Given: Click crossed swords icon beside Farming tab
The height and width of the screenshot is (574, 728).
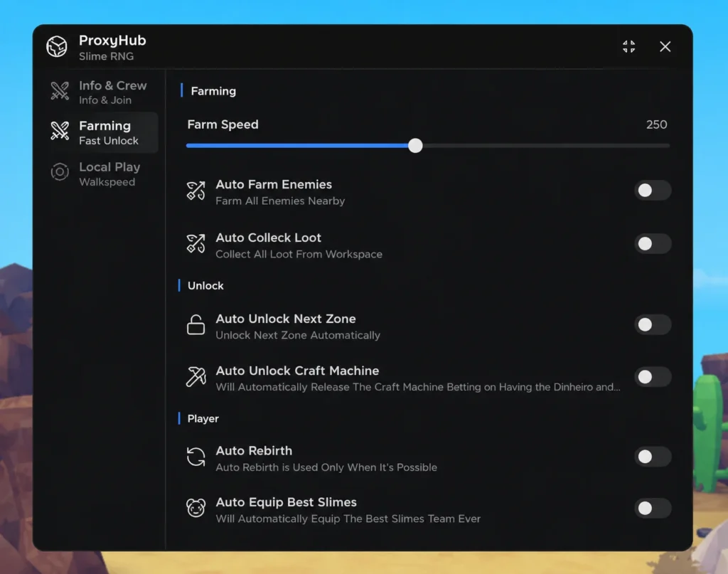Looking at the screenshot, I should 60,131.
